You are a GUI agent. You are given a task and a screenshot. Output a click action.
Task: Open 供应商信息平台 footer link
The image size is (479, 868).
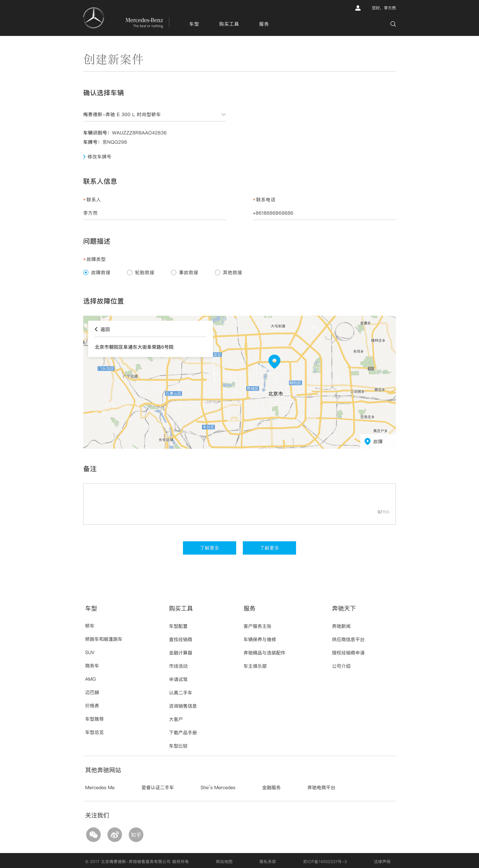(x=348, y=639)
